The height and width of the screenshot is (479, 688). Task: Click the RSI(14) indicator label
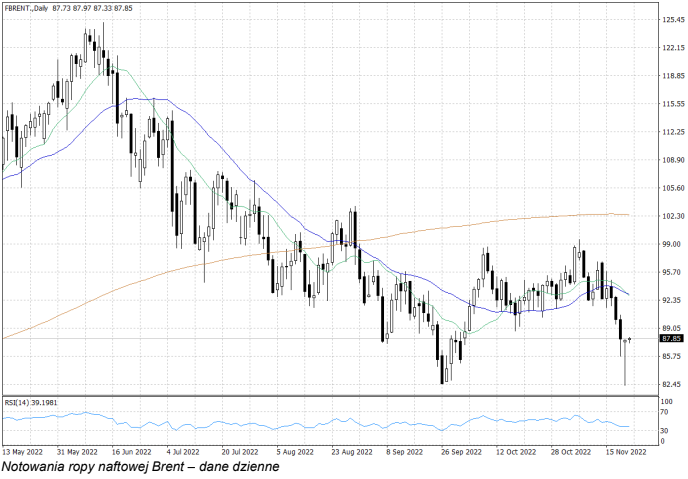click(28, 402)
